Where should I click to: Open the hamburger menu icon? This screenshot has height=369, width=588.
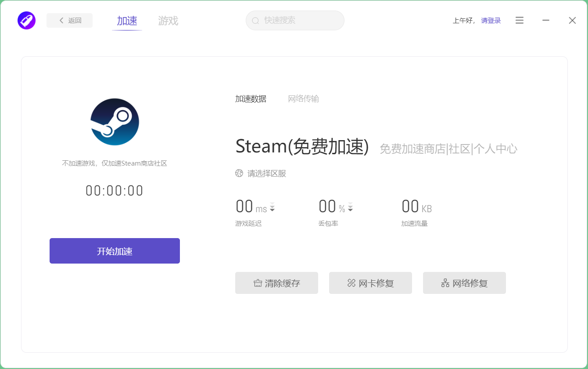coord(520,20)
